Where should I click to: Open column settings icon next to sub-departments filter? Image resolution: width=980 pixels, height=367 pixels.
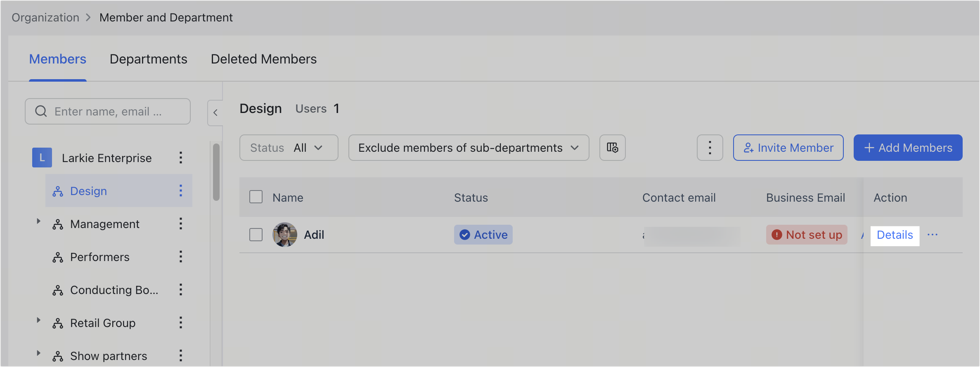[612, 148]
